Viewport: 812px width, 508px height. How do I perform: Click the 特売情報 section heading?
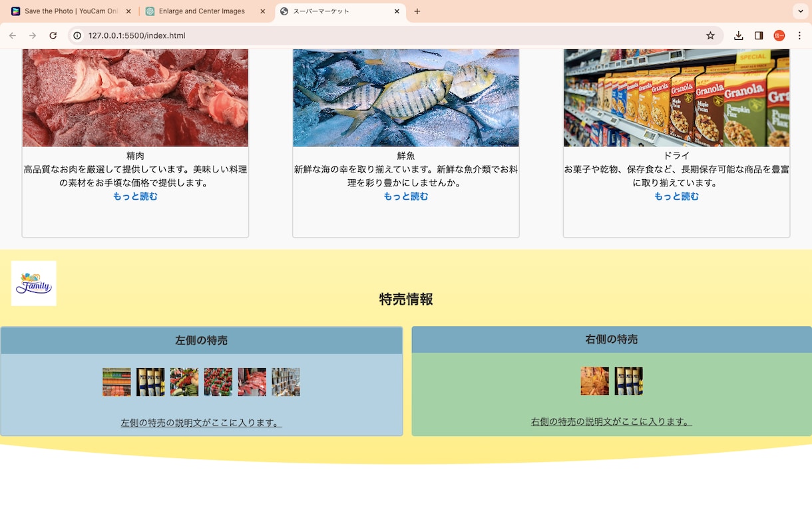pyautogui.click(x=406, y=299)
